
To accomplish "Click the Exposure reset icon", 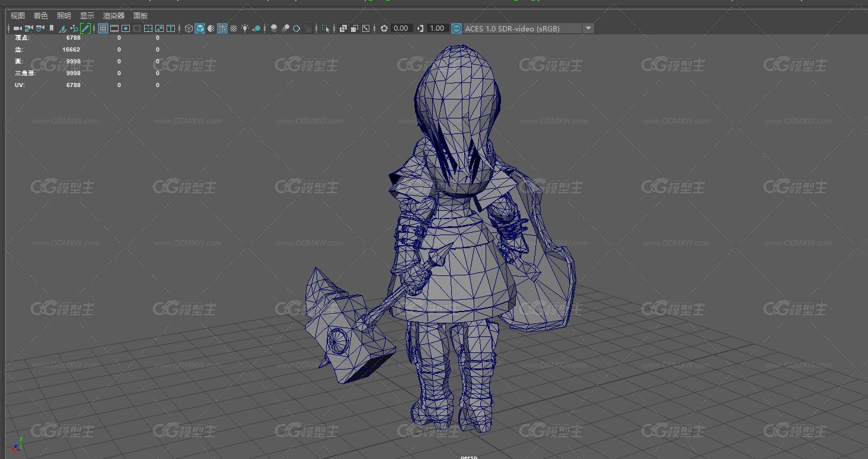I will 384,28.
